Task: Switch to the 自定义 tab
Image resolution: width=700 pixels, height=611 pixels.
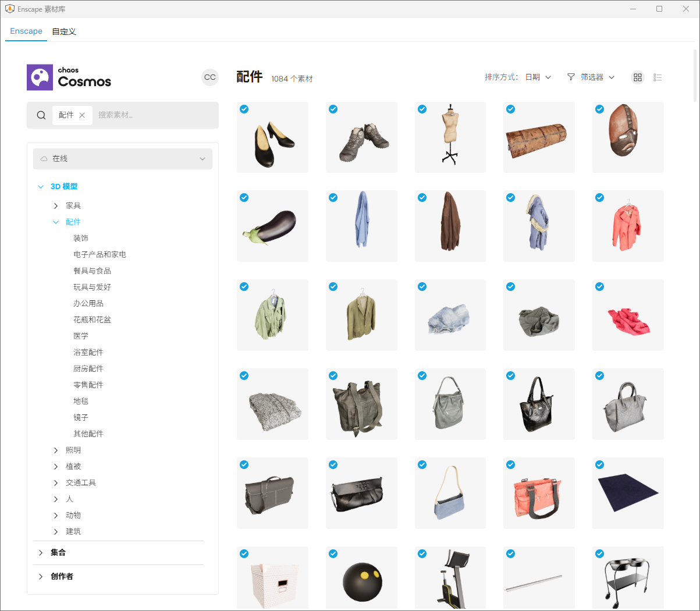Action: (x=64, y=31)
